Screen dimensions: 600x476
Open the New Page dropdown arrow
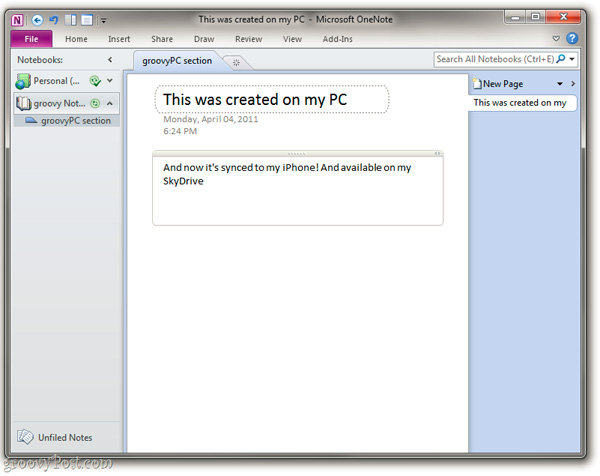[560, 84]
